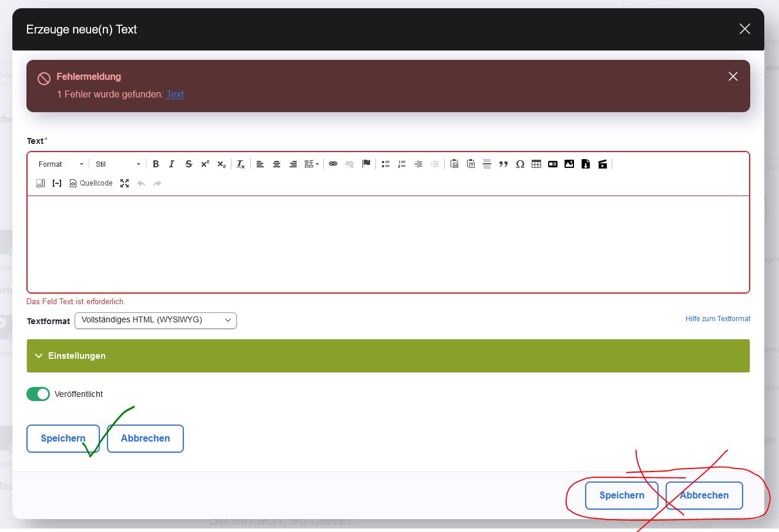Open the Textformat selection showing Vollständiges HTML
The image size is (779, 532).
155,321
